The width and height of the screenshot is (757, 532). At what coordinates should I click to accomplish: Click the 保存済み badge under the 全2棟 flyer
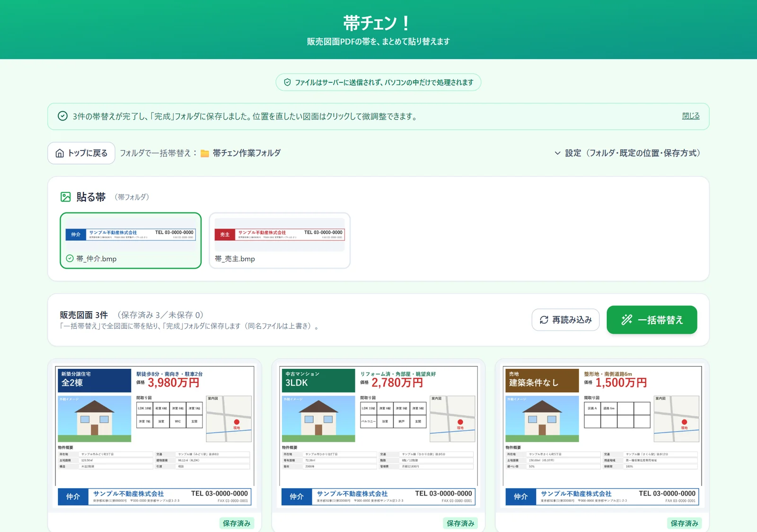click(237, 523)
